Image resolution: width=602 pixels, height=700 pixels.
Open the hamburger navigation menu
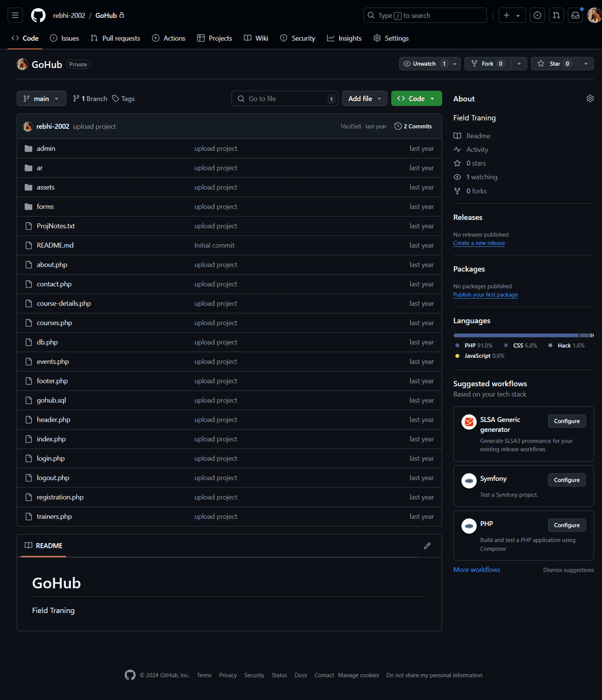click(15, 15)
